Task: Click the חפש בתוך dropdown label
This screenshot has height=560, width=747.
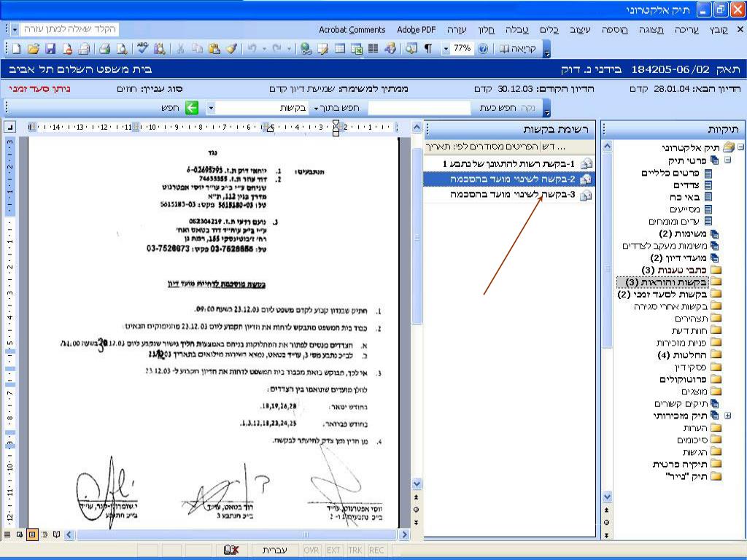Action: (x=336, y=108)
